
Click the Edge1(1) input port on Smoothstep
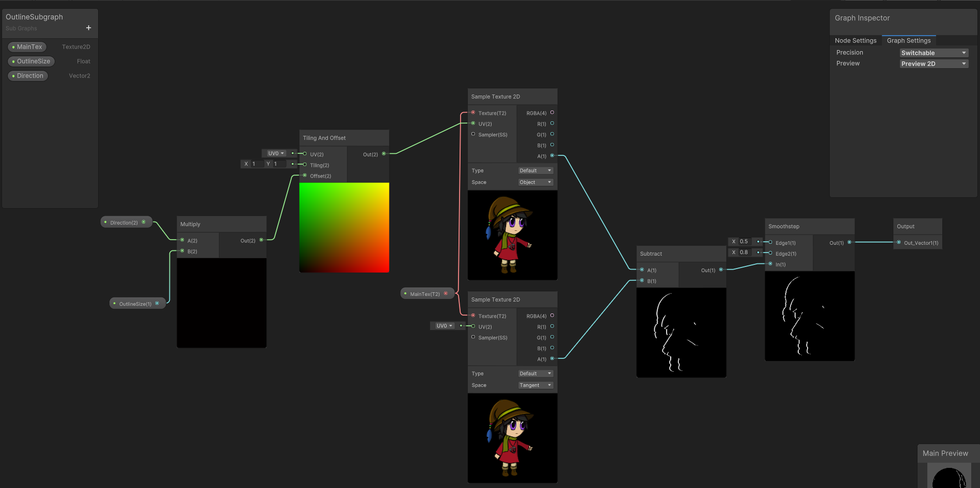click(771, 242)
